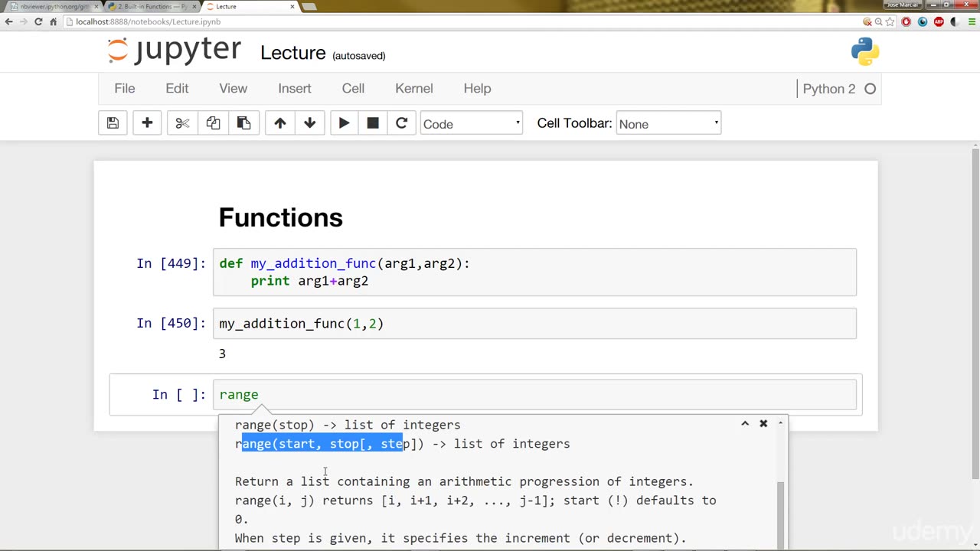
Task: Click the tooltip line 'range(stop) -> list of integers'
Action: click(348, 425)
